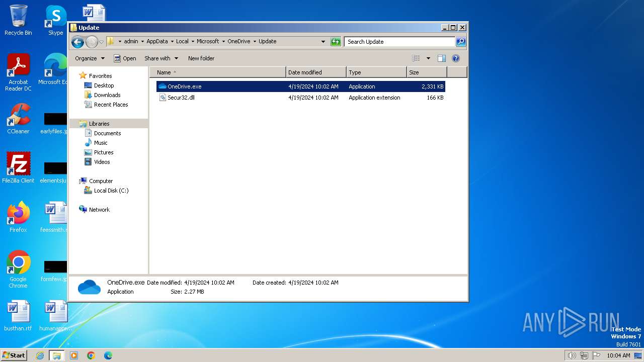
Task: Open Windows Media Player from taskbar
Action: [74, 355]
